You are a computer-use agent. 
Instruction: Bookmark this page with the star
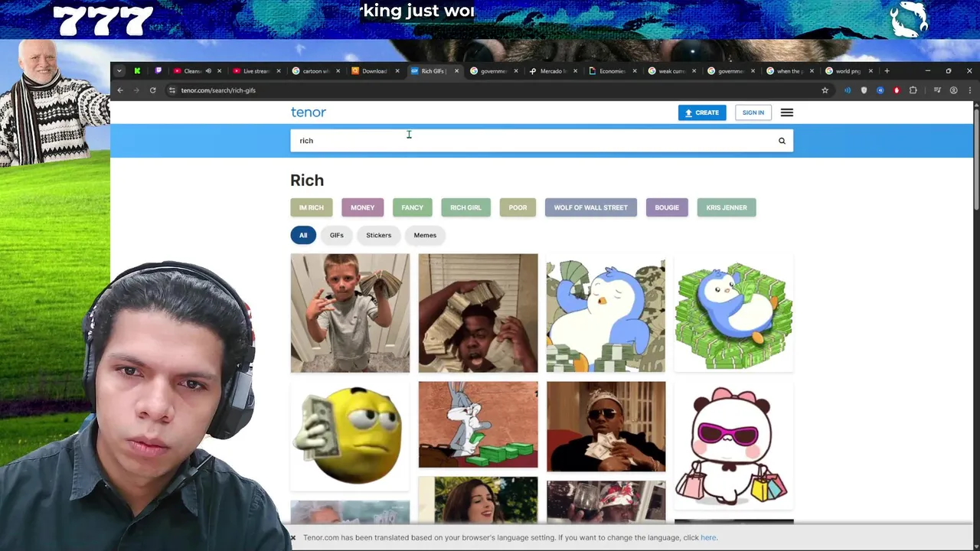(x=825, y=90)
